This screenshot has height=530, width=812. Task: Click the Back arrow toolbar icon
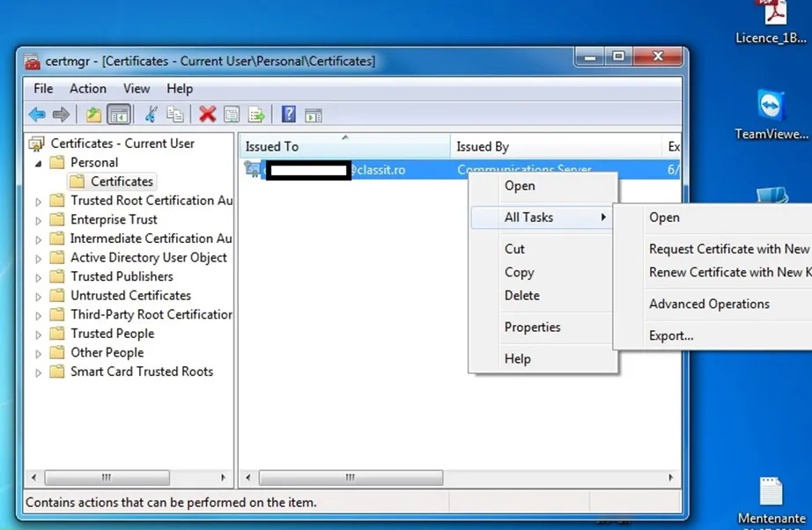point(37,114)
